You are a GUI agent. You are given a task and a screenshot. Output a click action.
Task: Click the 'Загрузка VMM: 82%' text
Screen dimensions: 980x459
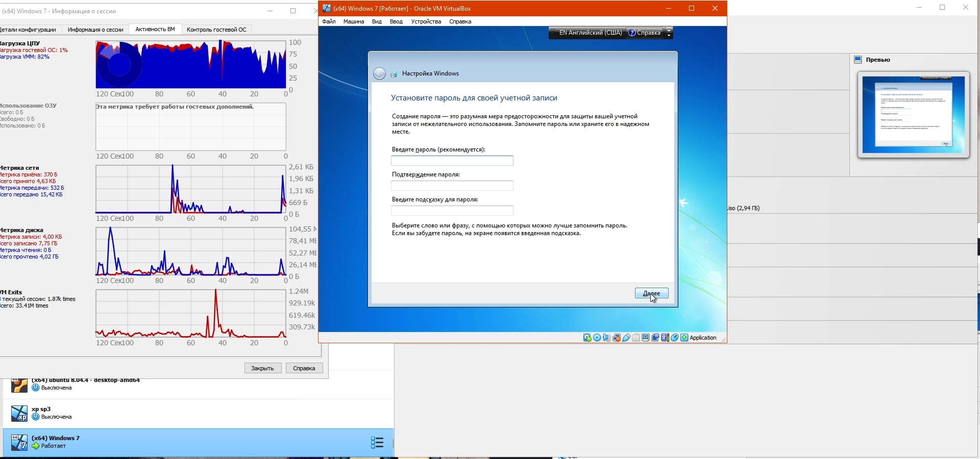[x=25, y=57]
